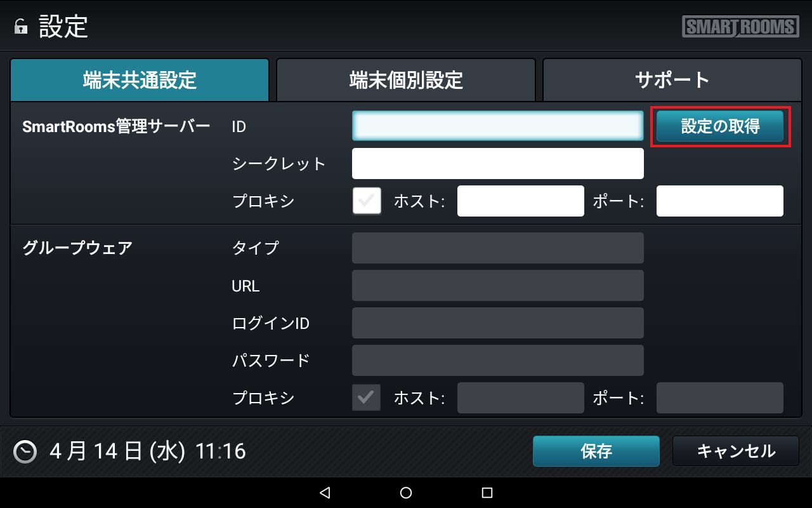This screenshot has width=812, height=508.
Task: Click the 保存 button
Action: click(596, 451)
